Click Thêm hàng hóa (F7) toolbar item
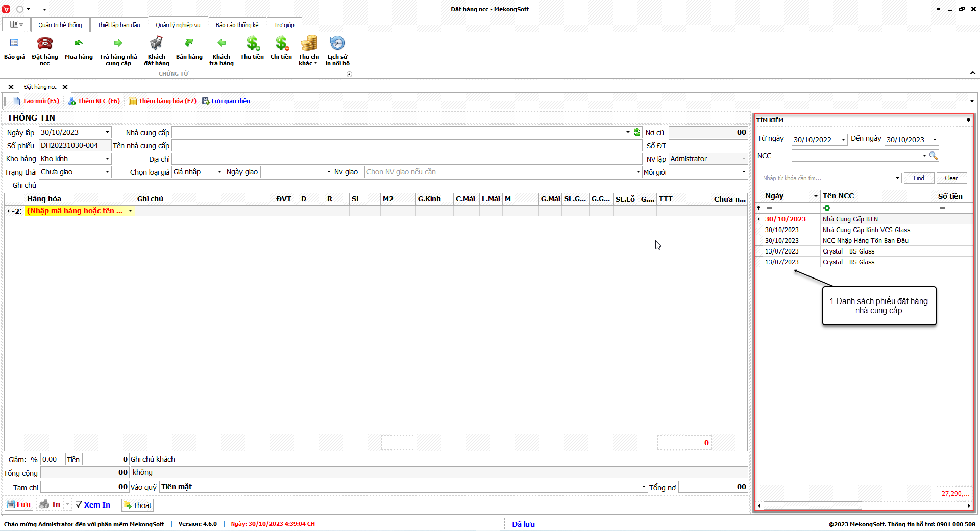Screen dimensions: 980x531 pos(162,101)
